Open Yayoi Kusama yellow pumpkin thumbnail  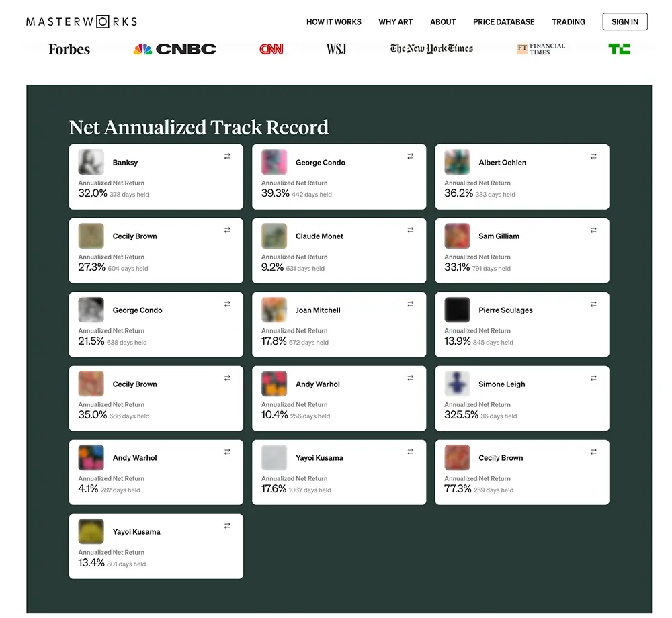pyautogui.click(x=91, y=531)
